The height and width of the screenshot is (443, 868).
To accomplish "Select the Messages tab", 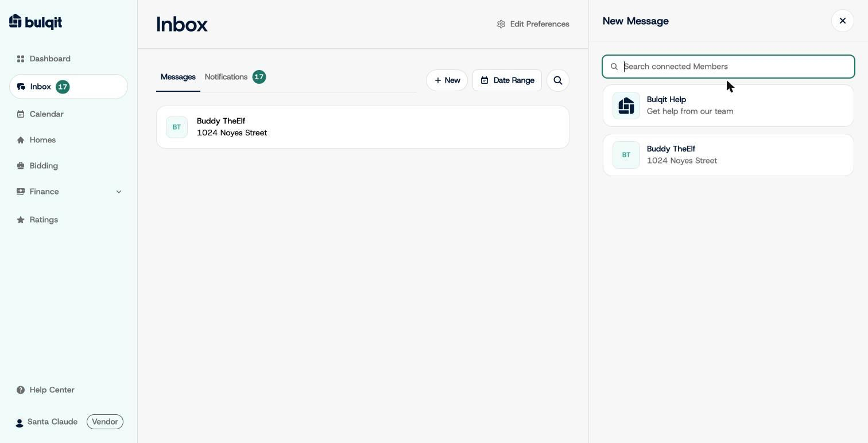I will [x=178, y=77].
